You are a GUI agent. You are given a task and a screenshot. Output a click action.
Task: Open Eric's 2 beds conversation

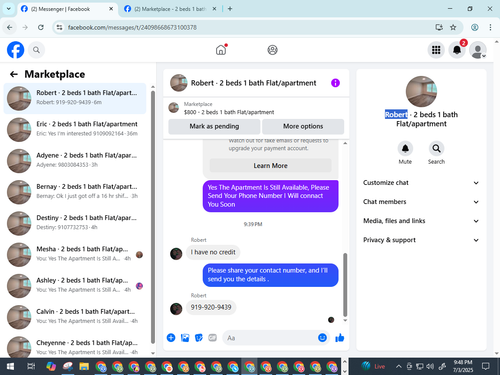(75, 129)
